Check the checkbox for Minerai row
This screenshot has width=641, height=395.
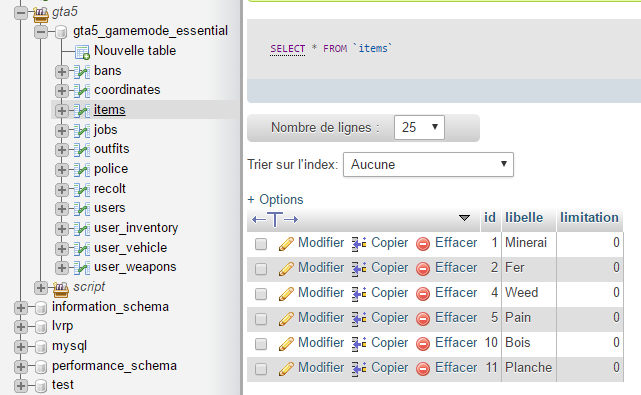point(261,244)
